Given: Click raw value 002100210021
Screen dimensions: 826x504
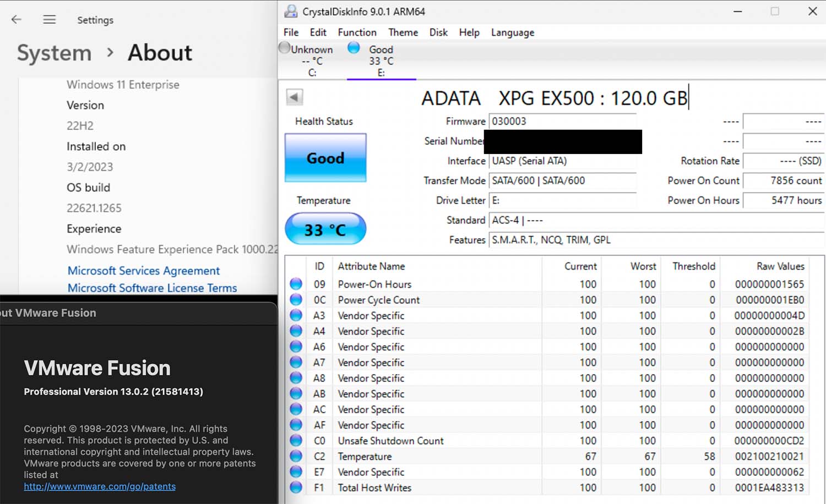Looking at the screenshot, I should (x=769, y=456).
